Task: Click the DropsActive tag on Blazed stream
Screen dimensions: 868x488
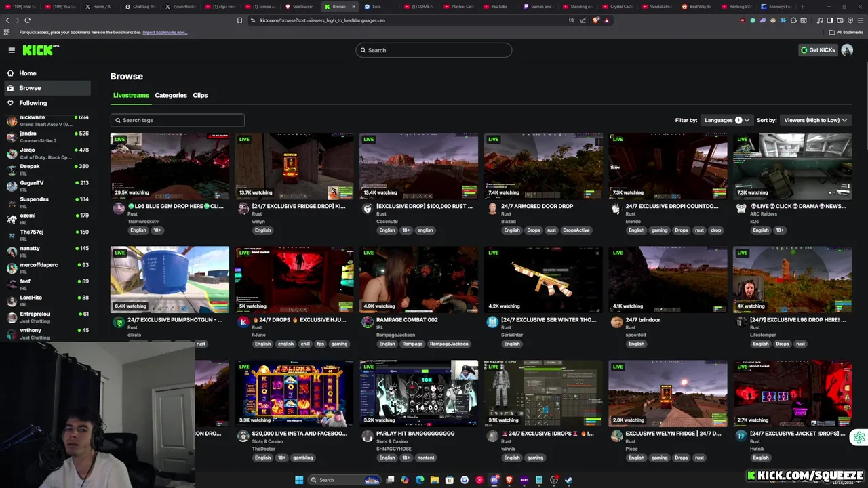Action: click(576, 230)
